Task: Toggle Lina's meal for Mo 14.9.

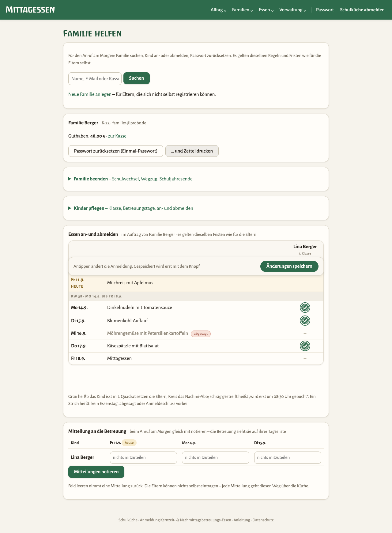Action: click(305, 308)
